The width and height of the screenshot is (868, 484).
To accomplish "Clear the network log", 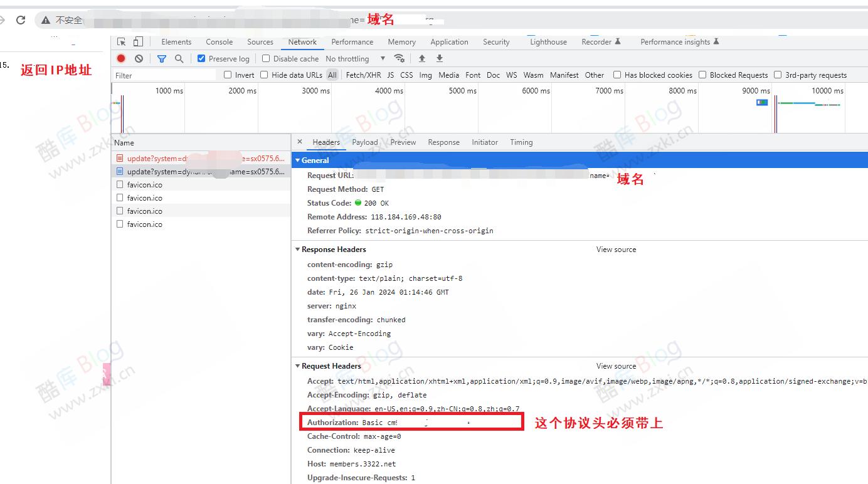I will [x=139, y=58].
